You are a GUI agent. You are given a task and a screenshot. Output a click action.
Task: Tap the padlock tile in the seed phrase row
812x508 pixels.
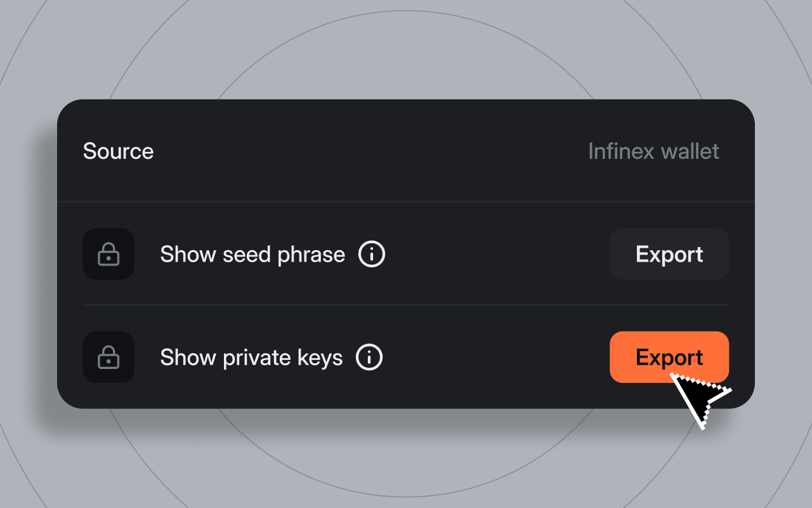pos(108,254)
